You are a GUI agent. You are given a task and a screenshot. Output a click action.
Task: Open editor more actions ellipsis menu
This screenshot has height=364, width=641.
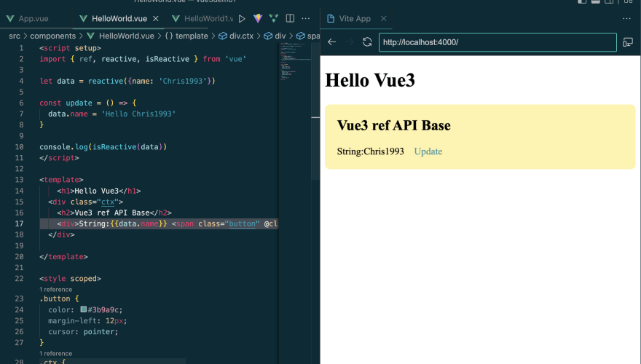pyautogui.click(x=306, y=18)
